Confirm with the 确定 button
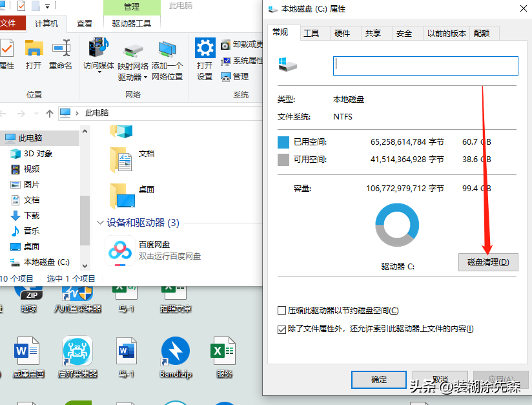Viewport: 532px width, 405px height. pos(379,380)
